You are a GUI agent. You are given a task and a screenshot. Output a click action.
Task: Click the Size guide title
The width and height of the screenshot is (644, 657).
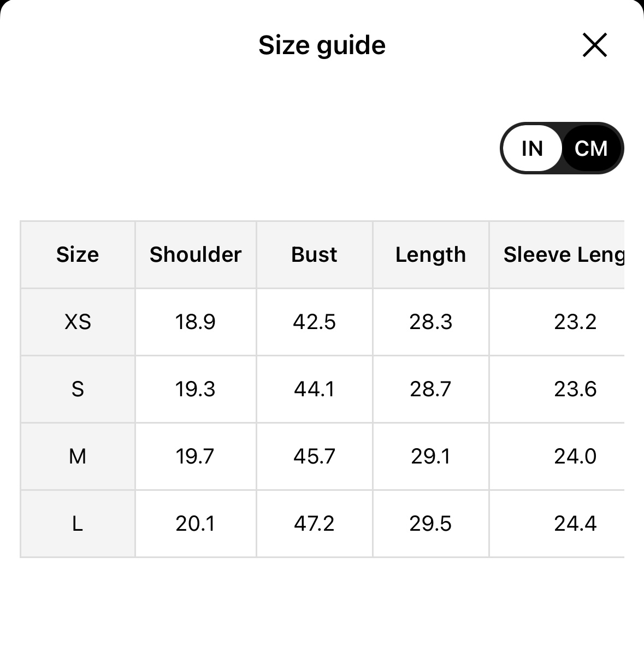pyautogui.click(x=322, y=45)
